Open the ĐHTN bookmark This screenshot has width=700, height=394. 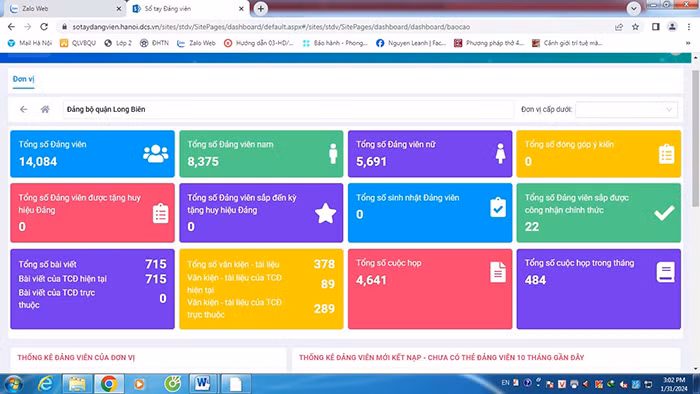154,43
